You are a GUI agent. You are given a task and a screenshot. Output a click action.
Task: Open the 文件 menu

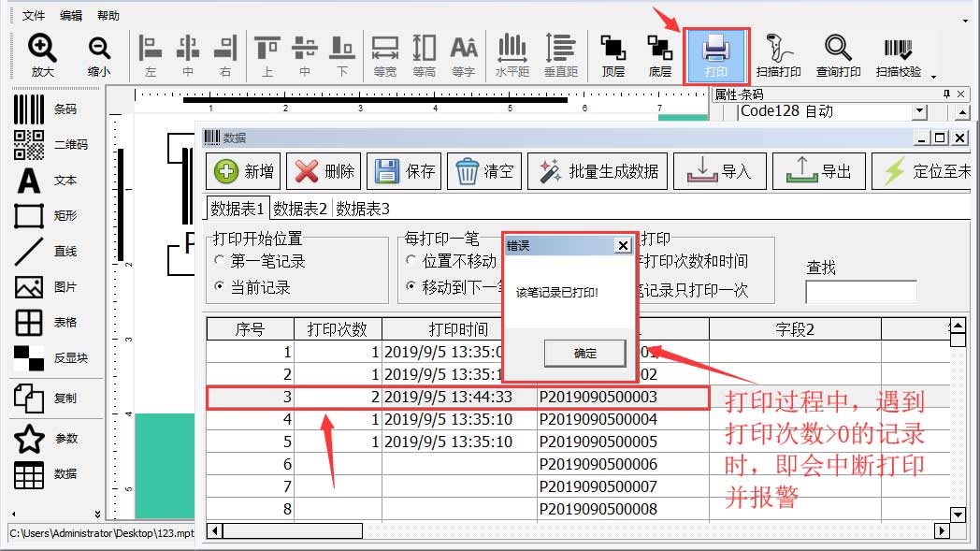point(33,16)
